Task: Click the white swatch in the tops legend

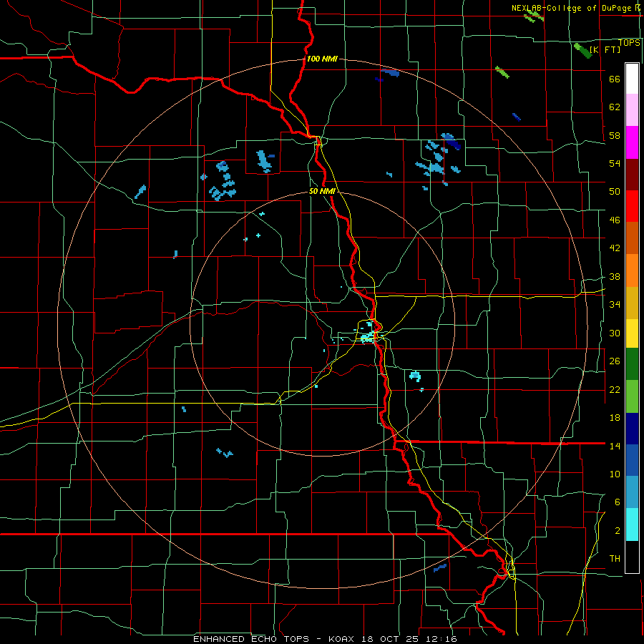Action: click(632, 79)
